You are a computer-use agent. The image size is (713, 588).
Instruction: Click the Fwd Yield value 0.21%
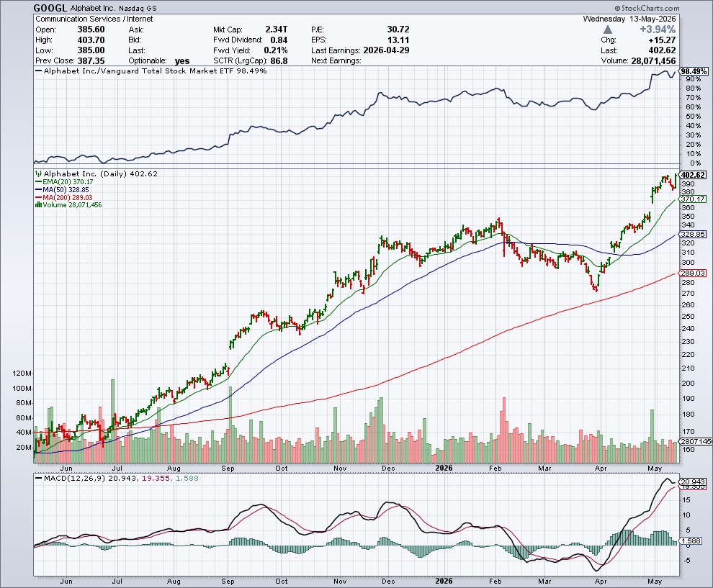coord(276,50)
